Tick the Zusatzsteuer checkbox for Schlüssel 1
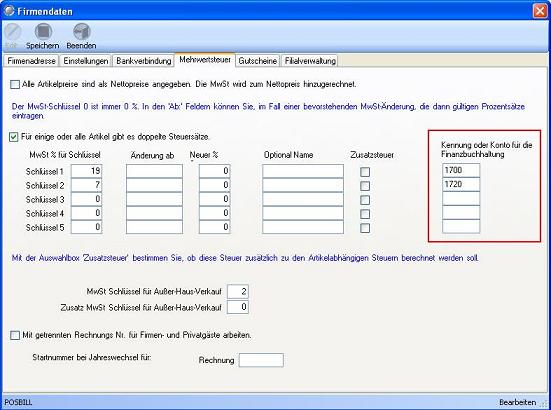 [x=365, y=172]
